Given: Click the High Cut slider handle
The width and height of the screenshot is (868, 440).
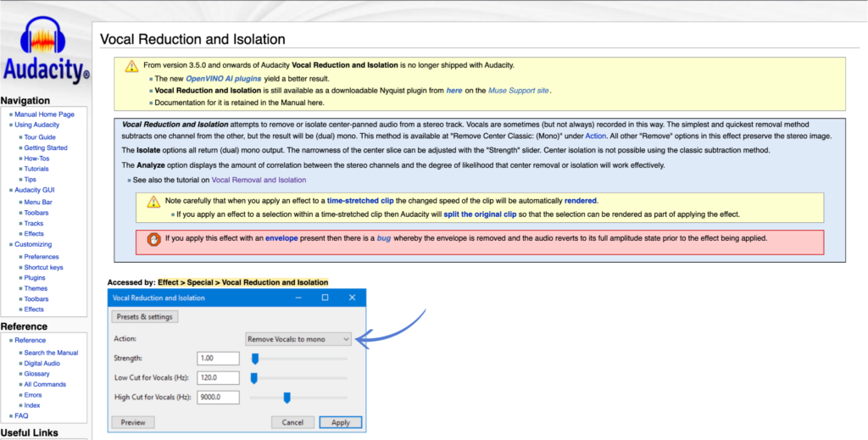Looking at the screenshot, I should [287, 398].
